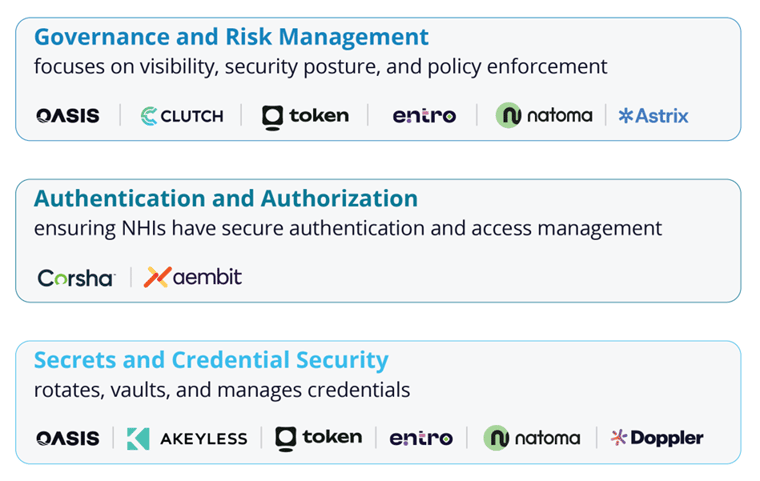The height and width of the screenshot is (481, 760).
Task: Click the Oasis logo under Secrets section
Action: (x=68, y=438)
